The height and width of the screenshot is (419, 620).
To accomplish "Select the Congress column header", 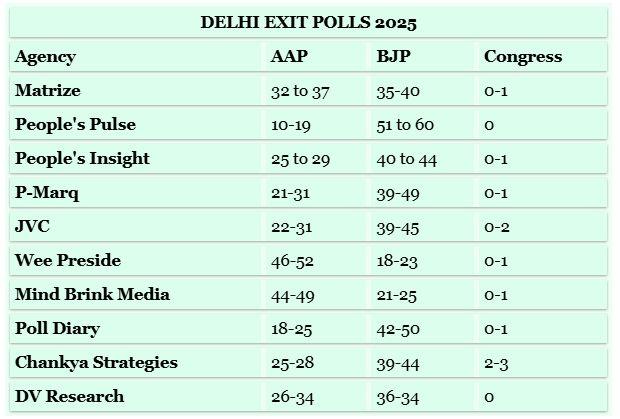I will [523, 57].
